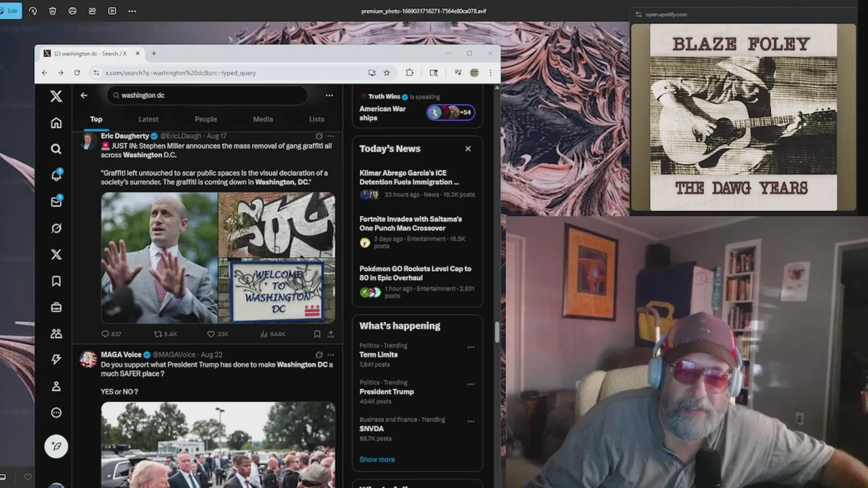Click the rotate icon in photo viewer
Screen dimensions: 868x488
tap(33, 11)
